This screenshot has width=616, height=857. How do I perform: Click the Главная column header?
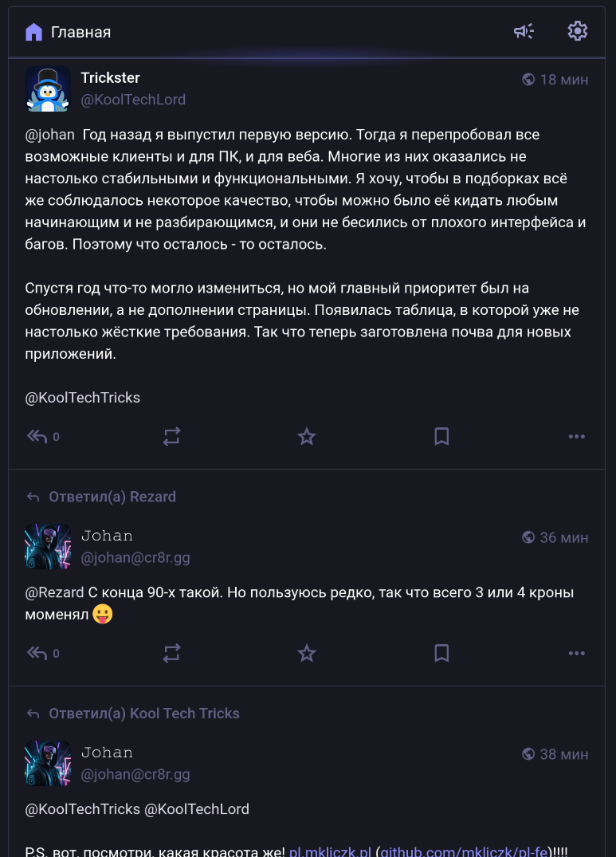pyautogui.click(x=80, y=32)
